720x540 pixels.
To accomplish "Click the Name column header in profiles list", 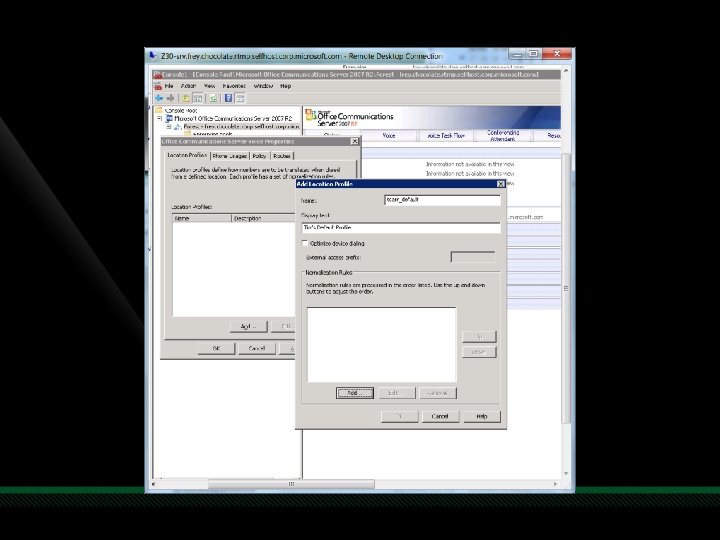I will (x=202, y=218).
